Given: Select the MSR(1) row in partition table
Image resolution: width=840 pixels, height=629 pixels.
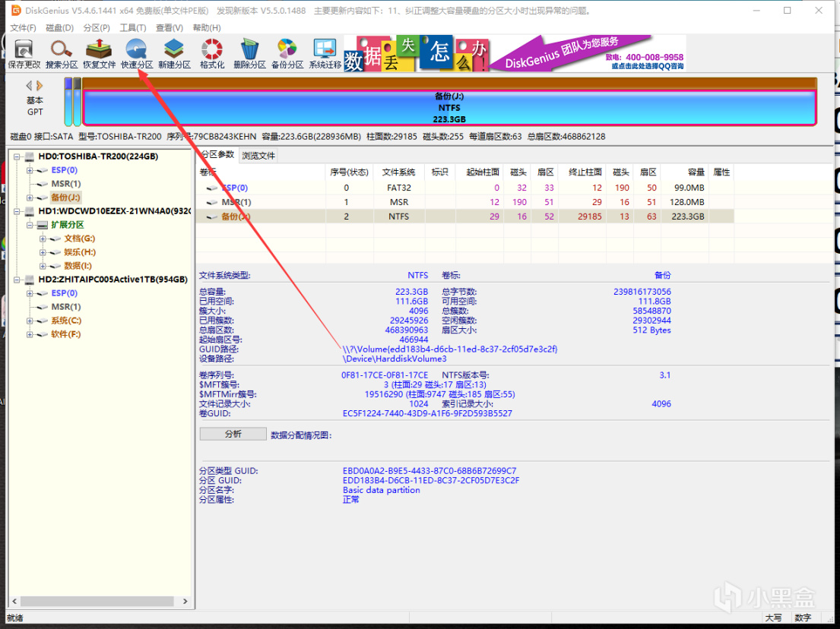Looking at the screenshot, I should [x=465, y=202].
